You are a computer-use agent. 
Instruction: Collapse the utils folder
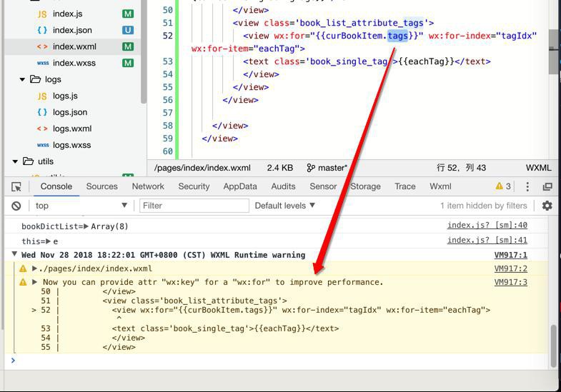(15, 161)
